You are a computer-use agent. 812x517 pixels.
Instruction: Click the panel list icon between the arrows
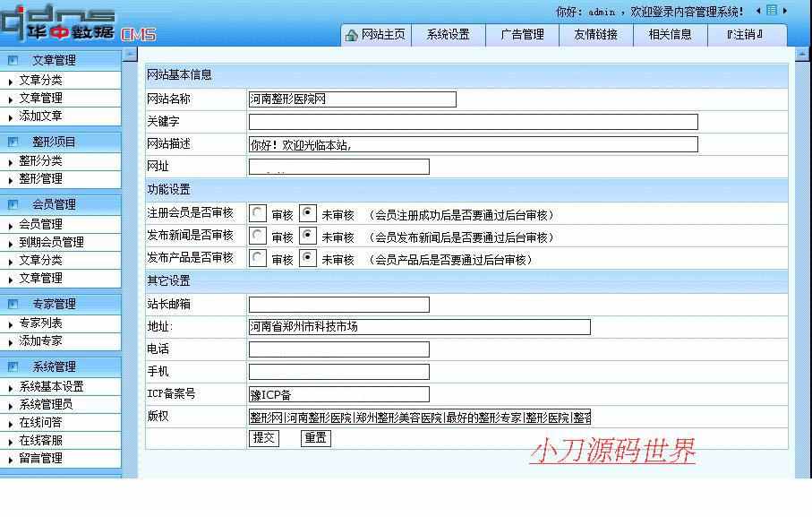772,10
